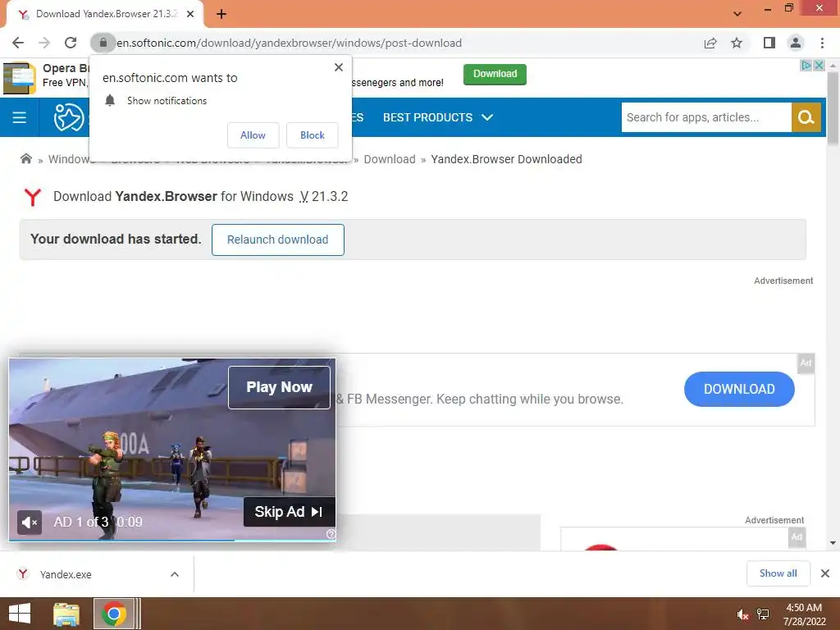This screenshot has height=630, width=840.
Task: Allow notifications from en.softonic.com
Action: point(253,135)
